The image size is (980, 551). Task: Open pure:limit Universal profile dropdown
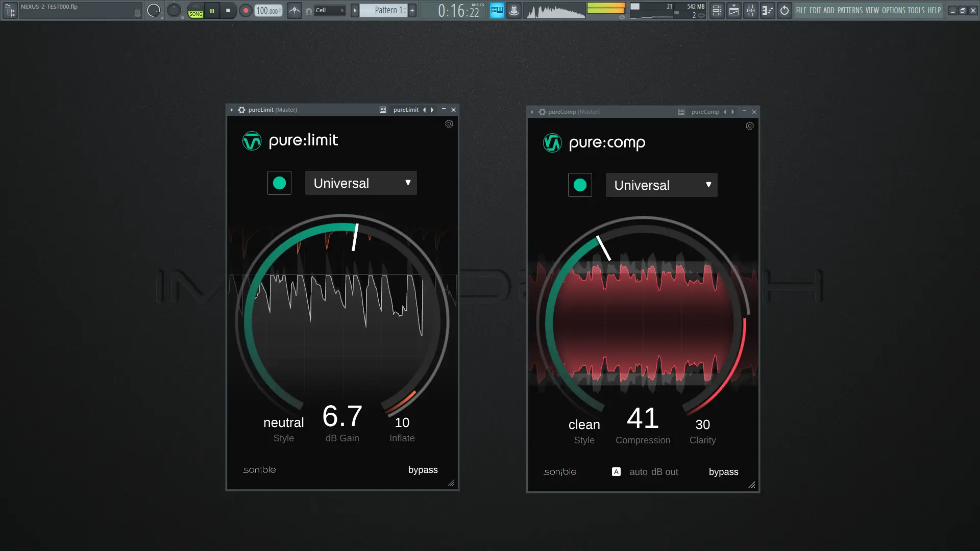pyautogui.click(x=361, y=183)
